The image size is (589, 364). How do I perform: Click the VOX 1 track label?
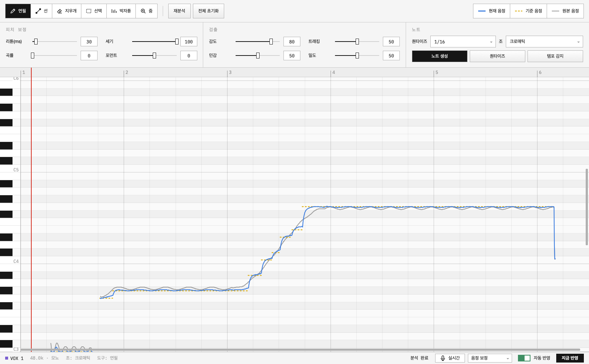[15, 358]
